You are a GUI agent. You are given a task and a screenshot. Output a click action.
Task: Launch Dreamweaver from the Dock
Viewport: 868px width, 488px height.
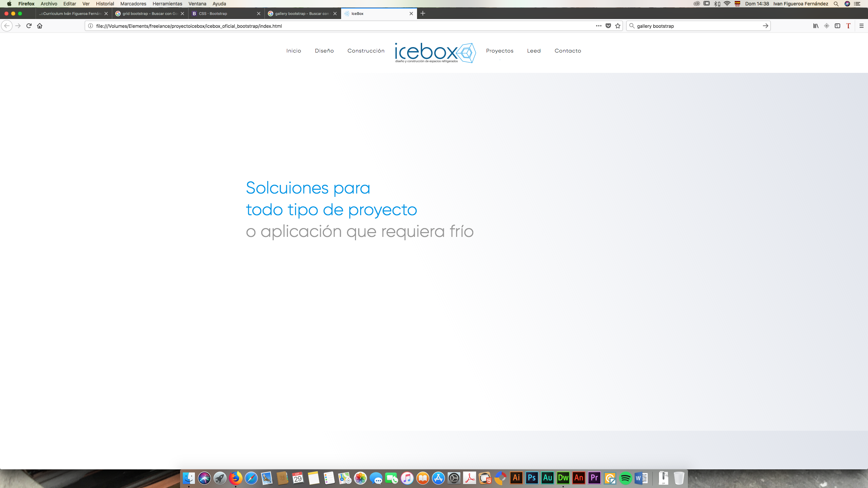coord(563,478)
